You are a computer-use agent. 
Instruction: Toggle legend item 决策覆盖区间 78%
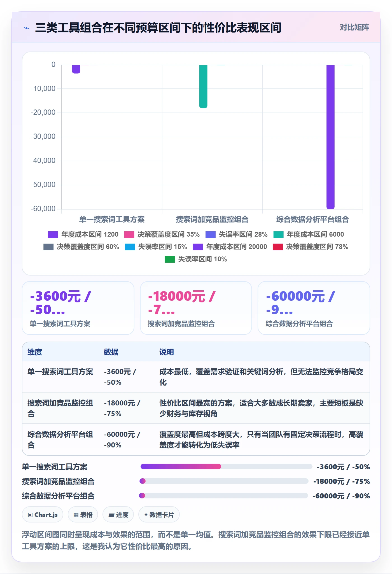(311, 247)
